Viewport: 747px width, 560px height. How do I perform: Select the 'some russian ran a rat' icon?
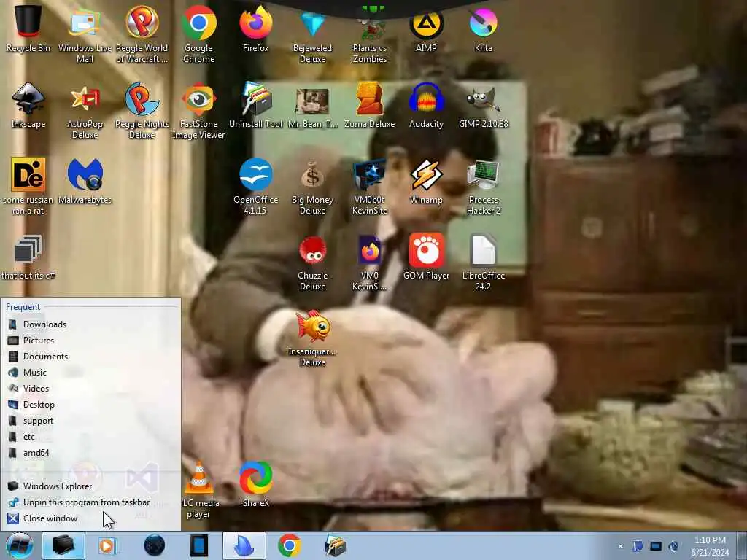28,186
